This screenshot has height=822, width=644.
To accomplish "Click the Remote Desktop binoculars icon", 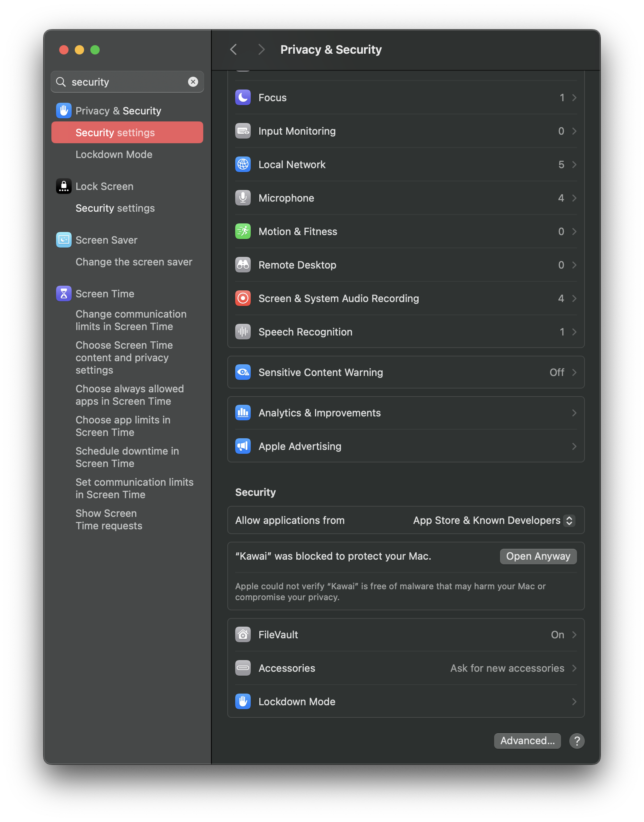I will pyautogui.click(x=243, y=265).
